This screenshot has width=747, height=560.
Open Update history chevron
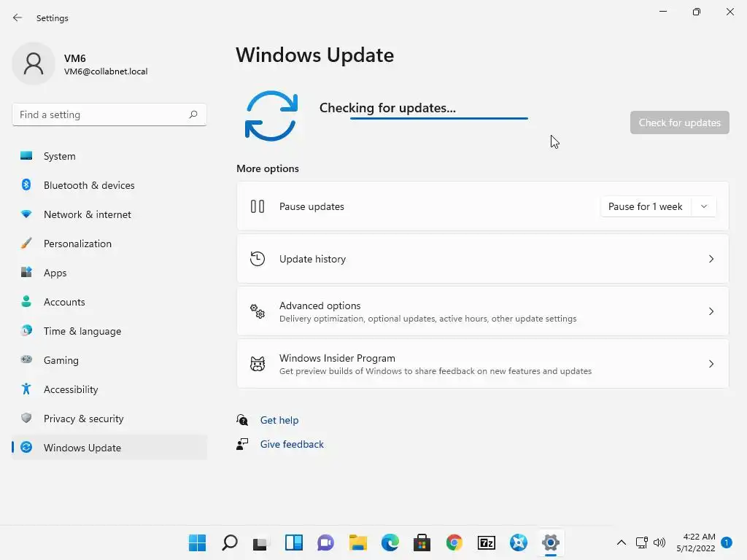point(711,259)
